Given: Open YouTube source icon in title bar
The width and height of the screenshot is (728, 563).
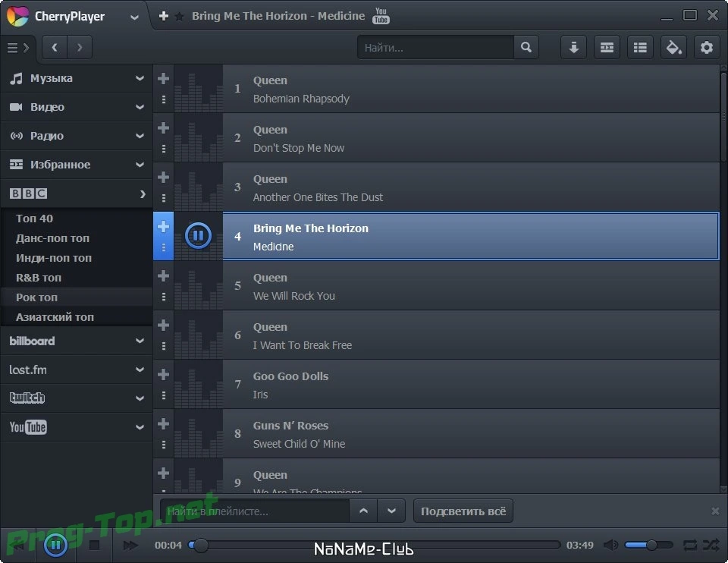Looking at the screenshot, I should tap(381, 16).
